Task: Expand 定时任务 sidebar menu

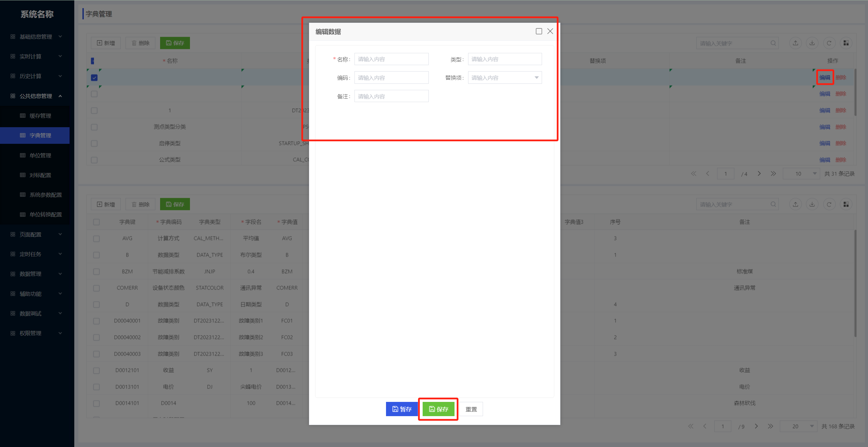Action: [36, 254]
